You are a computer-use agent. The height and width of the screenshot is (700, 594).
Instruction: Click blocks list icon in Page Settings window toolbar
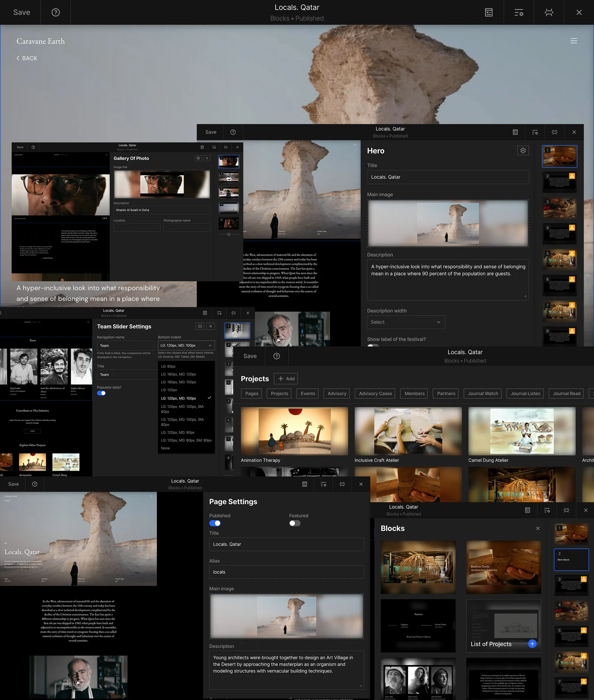tap(304, 484)
